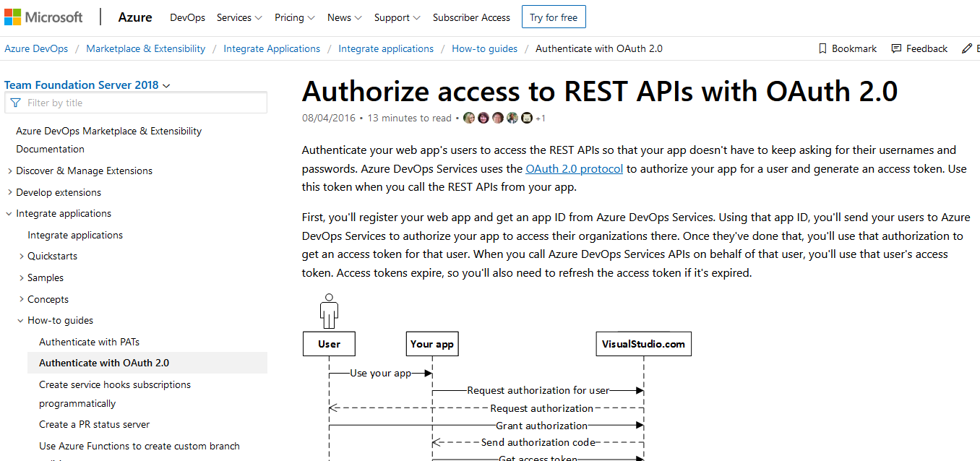Go to Azure DevOps breadcrumb
Screen dimensions: 980x461
[36, 48]
